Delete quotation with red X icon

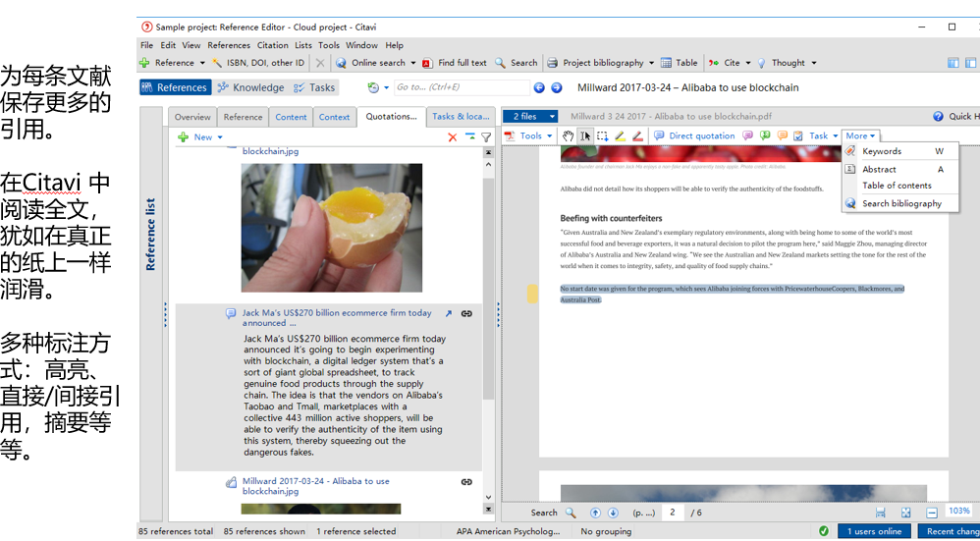[453, 137]
